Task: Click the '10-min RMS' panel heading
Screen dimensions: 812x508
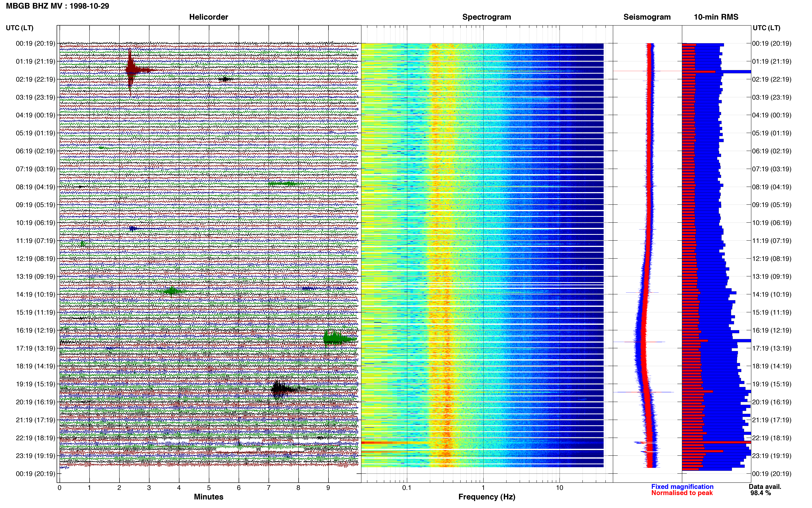Action: pyautogui.click(x=716, y=17)
